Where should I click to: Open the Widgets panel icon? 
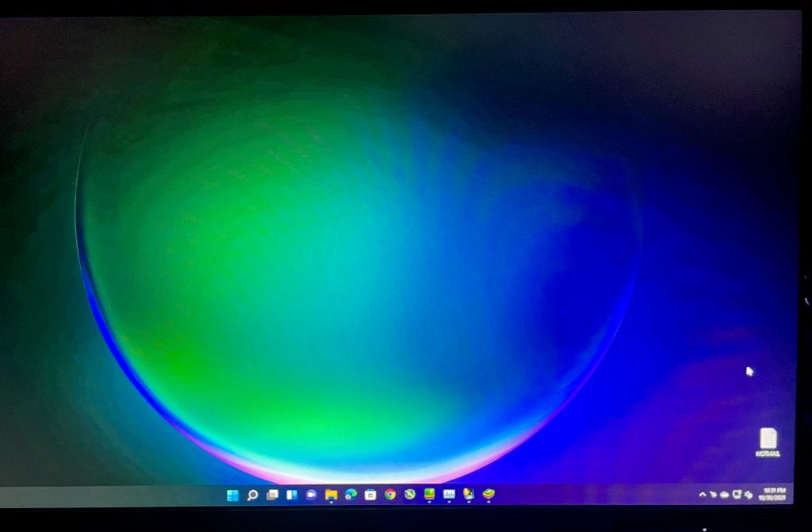[x=291, y=496]
